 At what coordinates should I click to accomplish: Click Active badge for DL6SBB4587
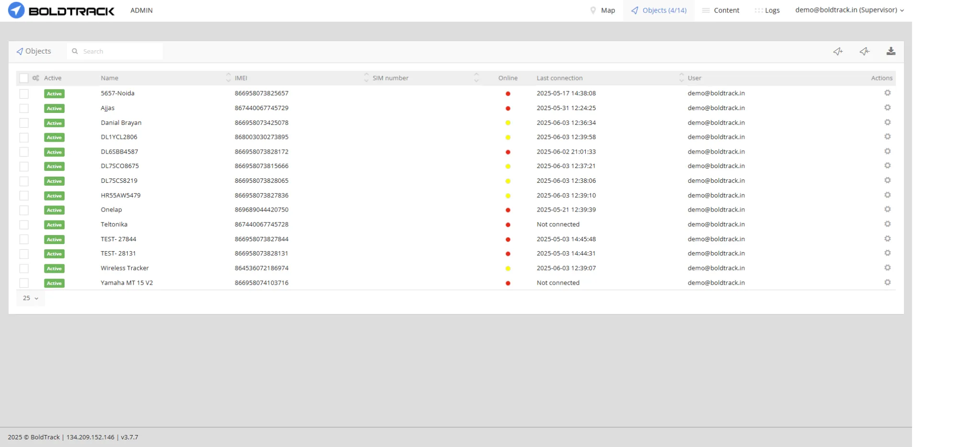pos(54,152)
